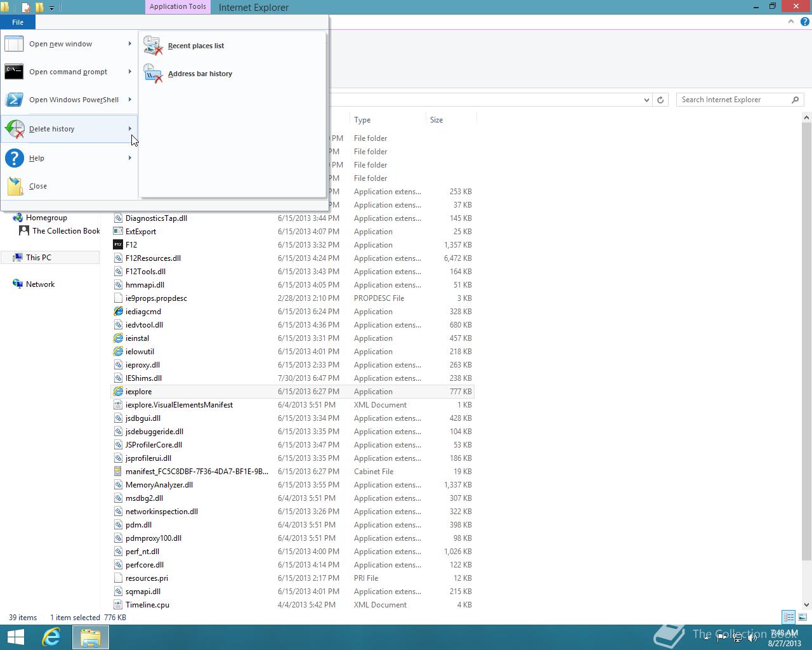Open the address bar dropdown arrow
This screenshot has height=650, width=812.
(646, 100)
